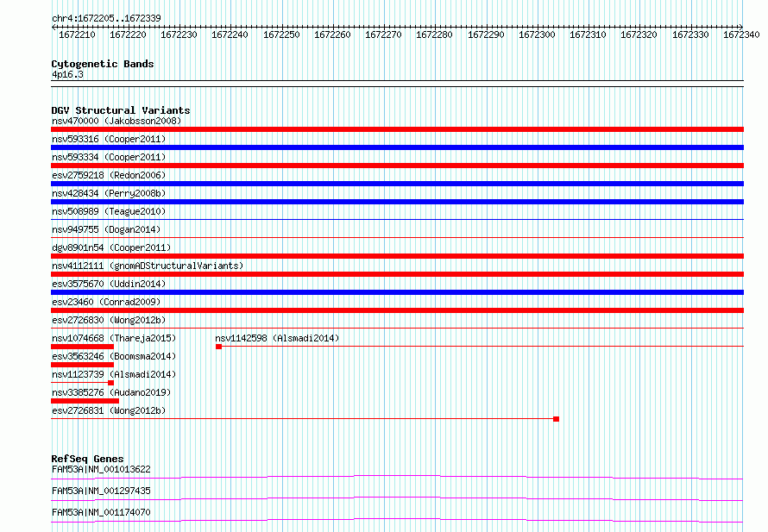Open the FAM53A|NM_001174070 gene label
768x532 pixels.
(x=101, y=512)
